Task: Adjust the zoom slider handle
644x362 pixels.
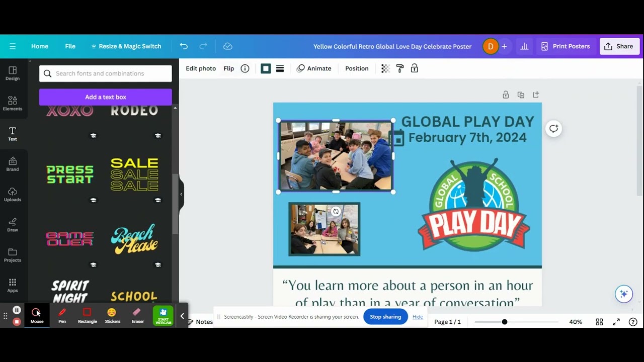Action: [x=504, y=322]
